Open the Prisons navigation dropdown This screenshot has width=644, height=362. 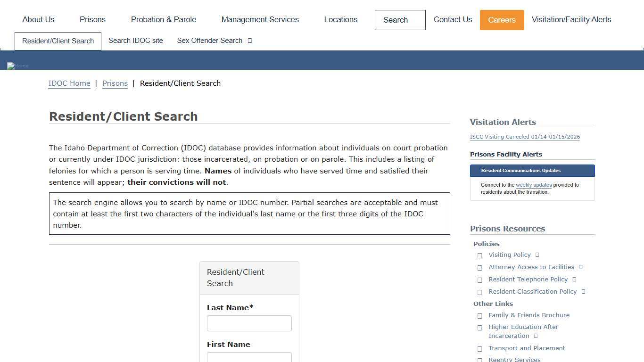click(92, 19)
